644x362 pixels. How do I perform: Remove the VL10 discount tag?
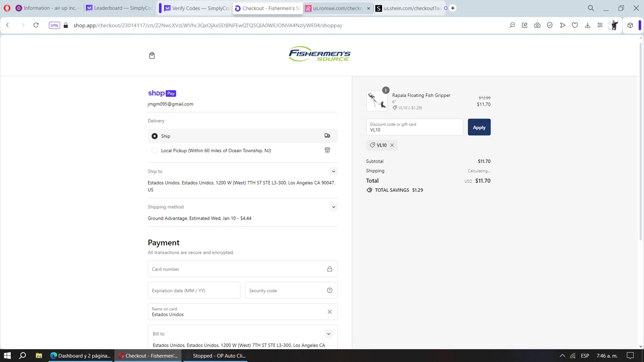coord(392,145)
